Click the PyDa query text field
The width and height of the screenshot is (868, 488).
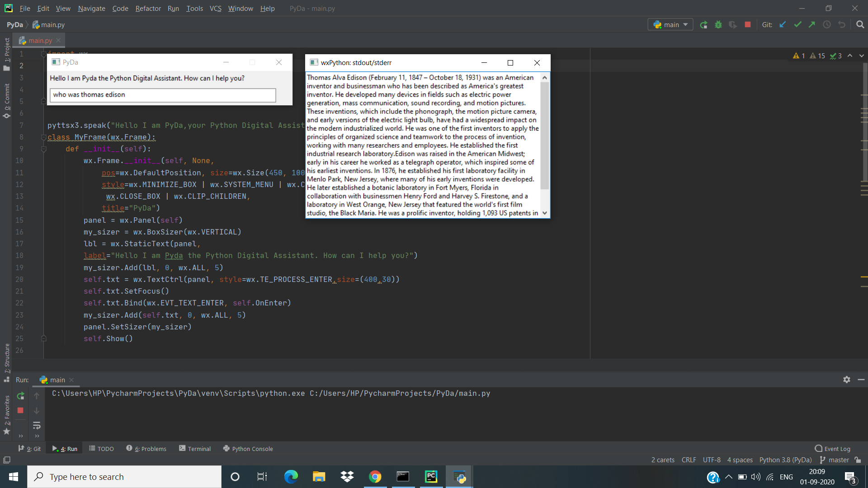pyautogui.click(x=163, y=95)
